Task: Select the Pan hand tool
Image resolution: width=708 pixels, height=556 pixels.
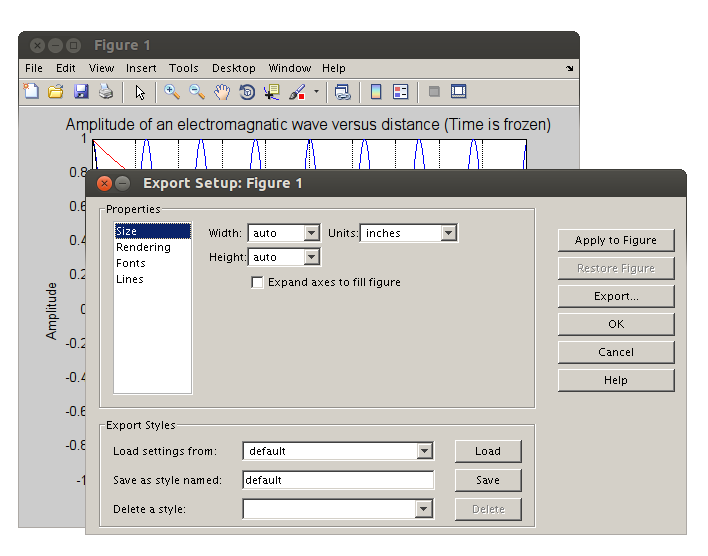Action: [222, 92]
